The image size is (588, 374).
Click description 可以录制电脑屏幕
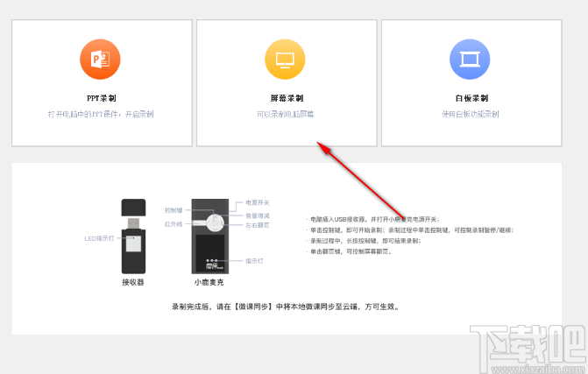(285, 114)
